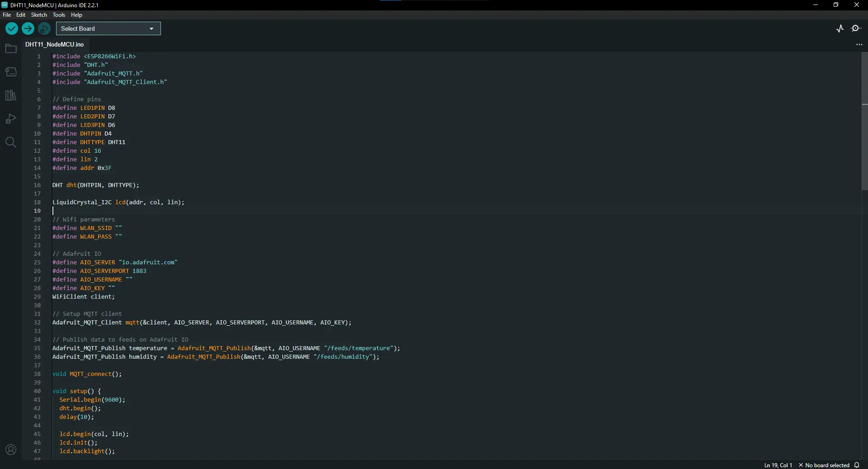Click the 'lcd.begin(col, lin);' line
Viewport: 868px width, 469px height.
click(94, 434)
